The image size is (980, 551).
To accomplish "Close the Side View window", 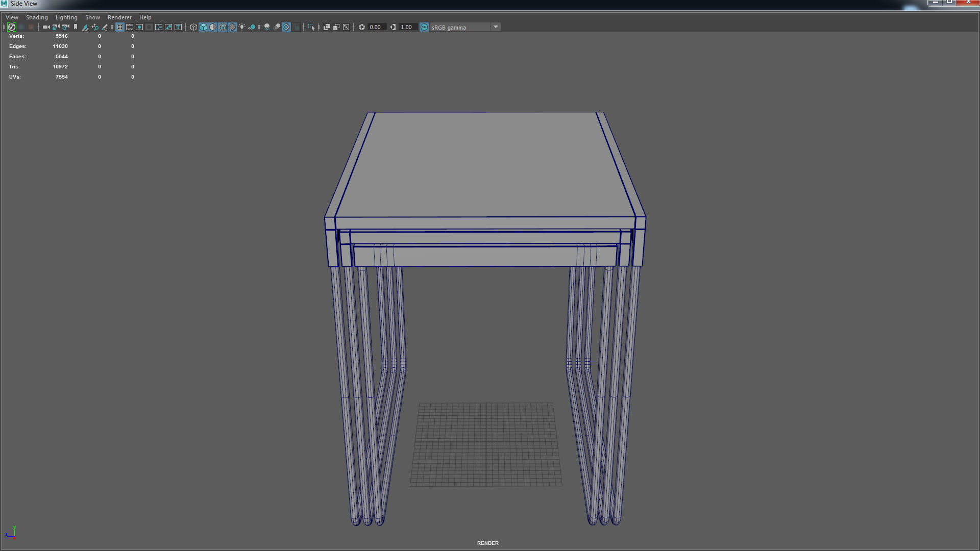I will click(x=968, y=3).
